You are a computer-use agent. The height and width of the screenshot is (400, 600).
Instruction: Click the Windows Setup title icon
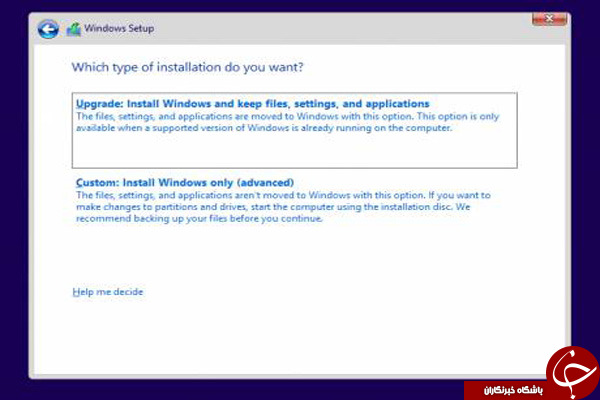coord(74,29)
